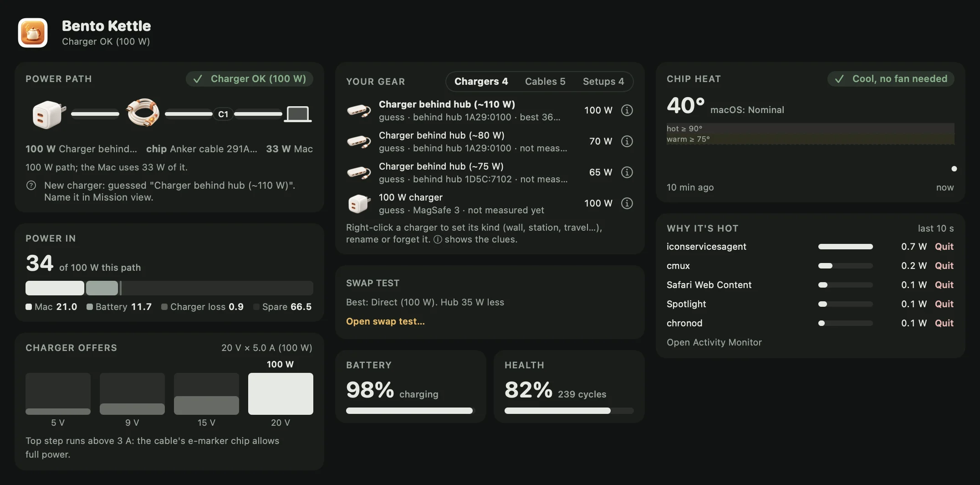Select the Charger behind hub (~75 W) row title
The height and width of the screenshot is (485, 980).
[441, 166]
